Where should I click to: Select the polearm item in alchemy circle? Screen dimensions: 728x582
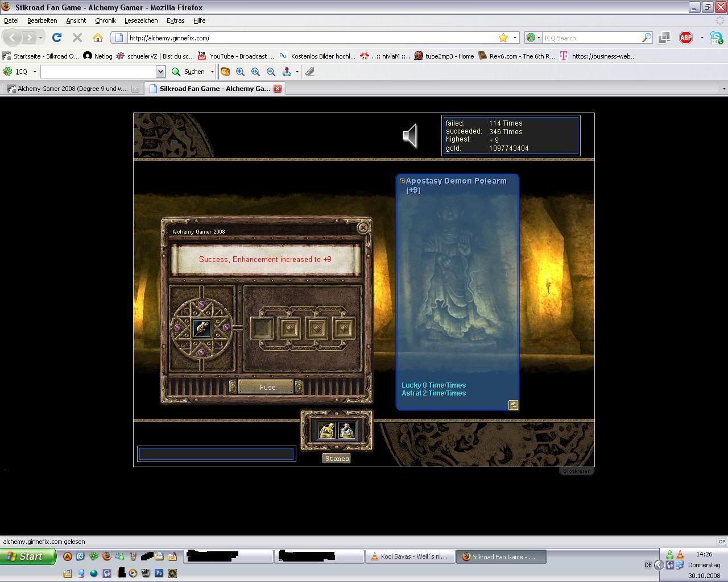pyautogui.click(x=202, y=329)
